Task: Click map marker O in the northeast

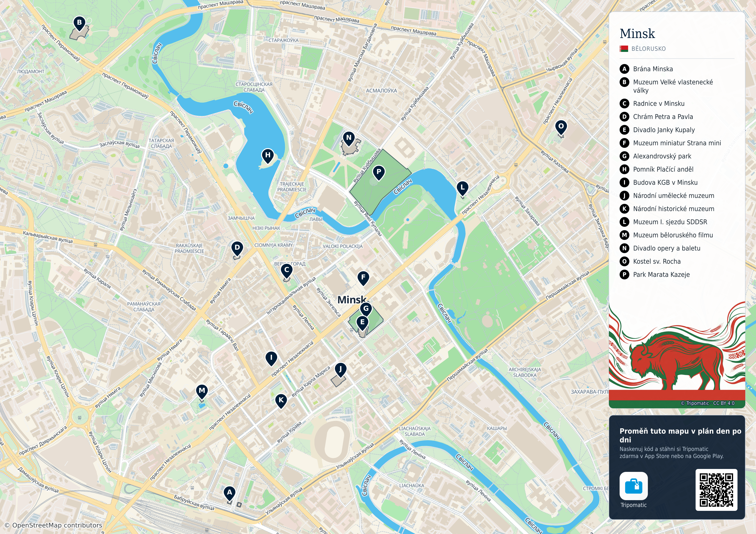Action: point(561,127)
